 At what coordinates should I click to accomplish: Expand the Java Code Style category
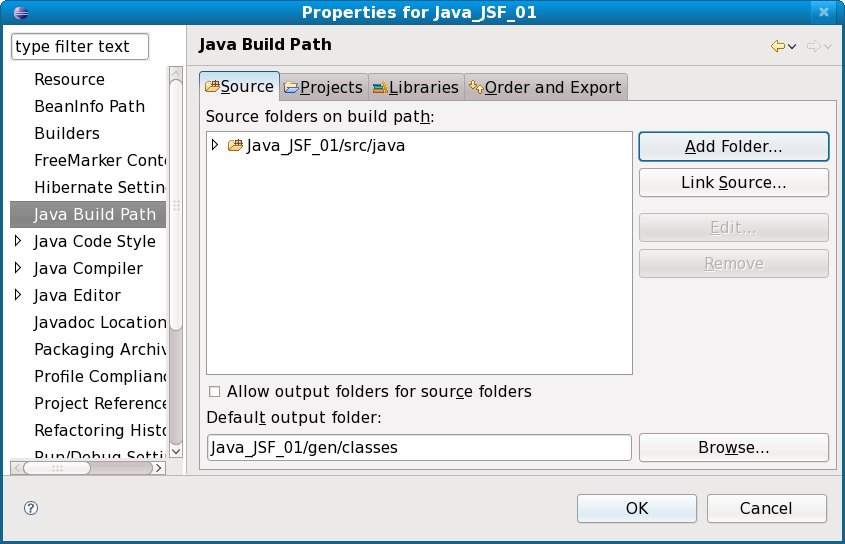click(x=18, y=241)
